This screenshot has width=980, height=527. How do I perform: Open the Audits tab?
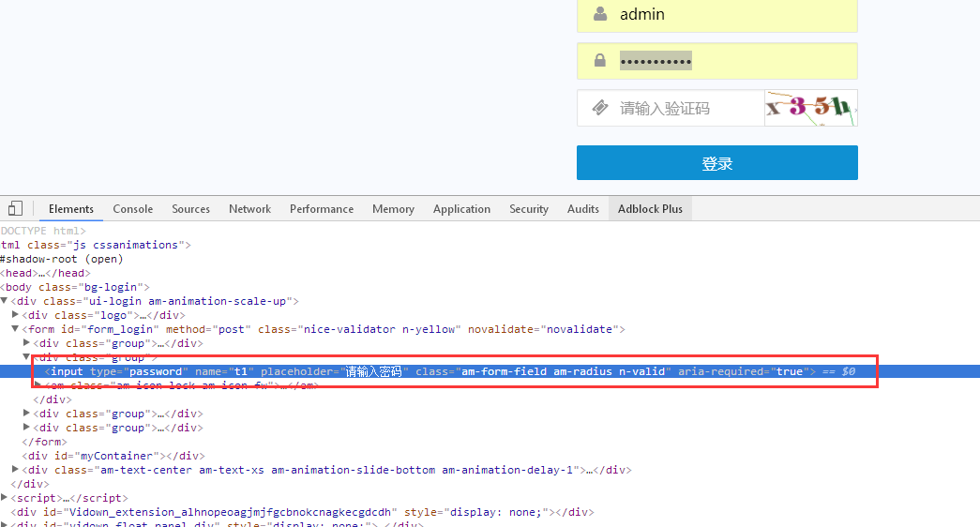(x=583, y=209)
